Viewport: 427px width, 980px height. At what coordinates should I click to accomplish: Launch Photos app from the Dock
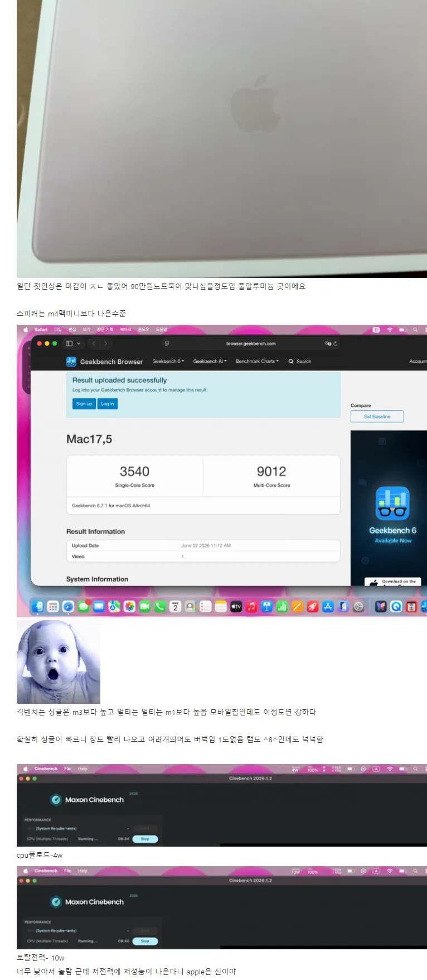pos(129,607)
